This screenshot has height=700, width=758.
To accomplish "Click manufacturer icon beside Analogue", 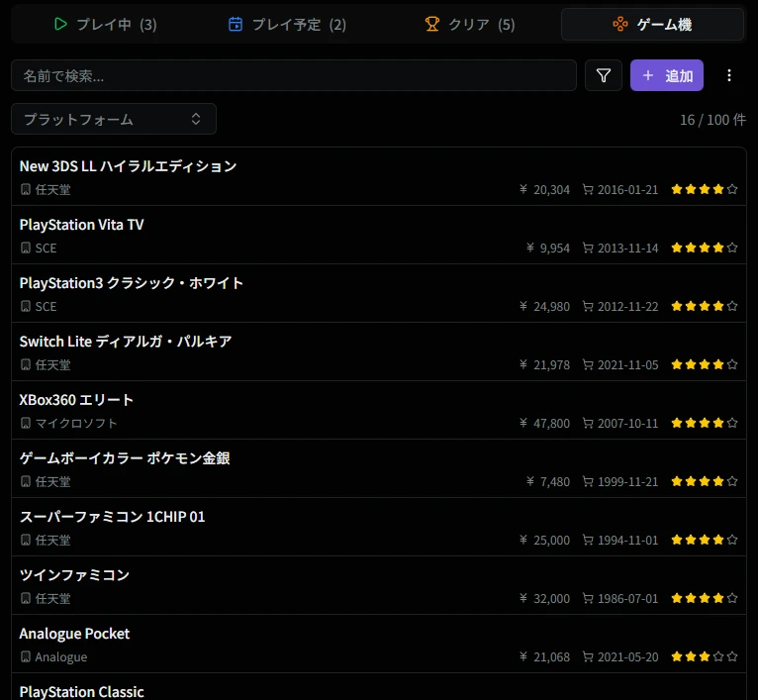I will [26, 656].
